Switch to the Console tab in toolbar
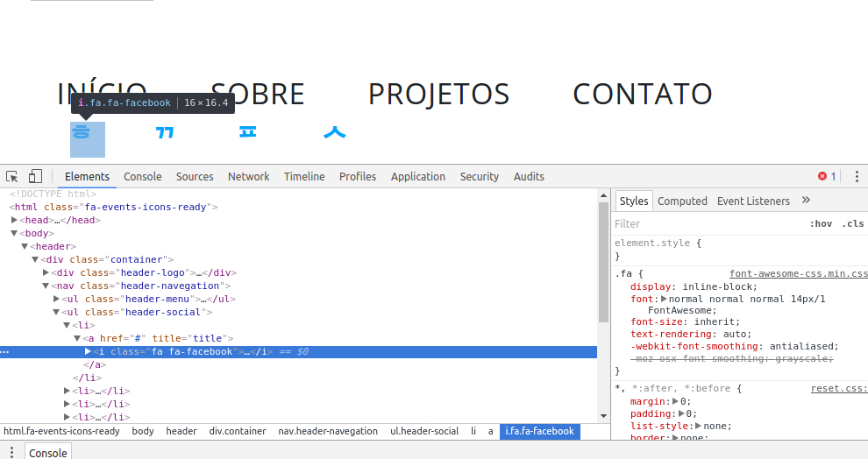This screenshot has height=459, width=868. tap(142, 176)
